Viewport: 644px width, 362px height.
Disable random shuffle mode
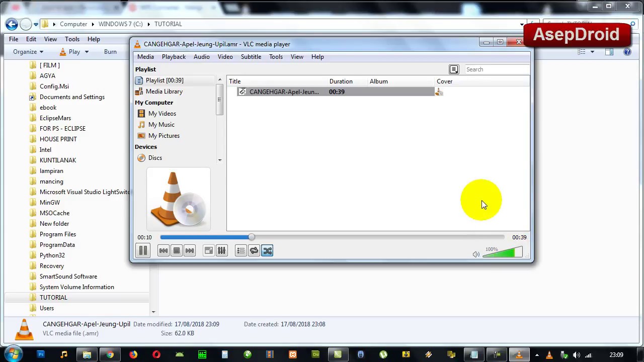(x=267, y=250)
